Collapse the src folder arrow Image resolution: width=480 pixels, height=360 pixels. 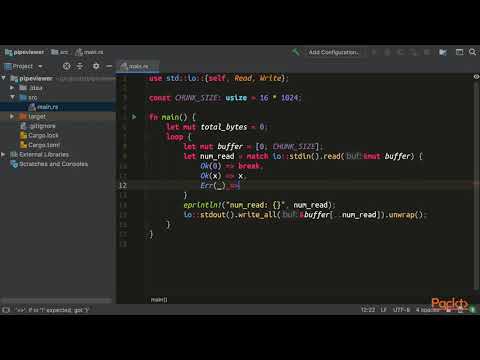(x=12, y=97)
